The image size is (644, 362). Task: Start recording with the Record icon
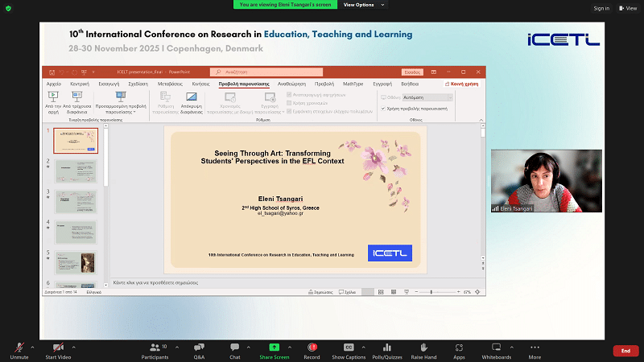pyautogui.click(x=312, y=347)
